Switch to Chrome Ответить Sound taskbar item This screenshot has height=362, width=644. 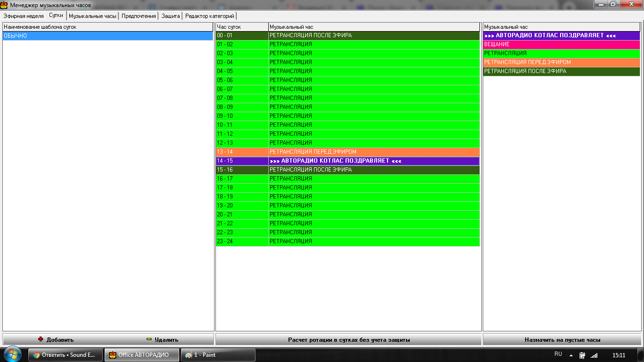point(66,355)
